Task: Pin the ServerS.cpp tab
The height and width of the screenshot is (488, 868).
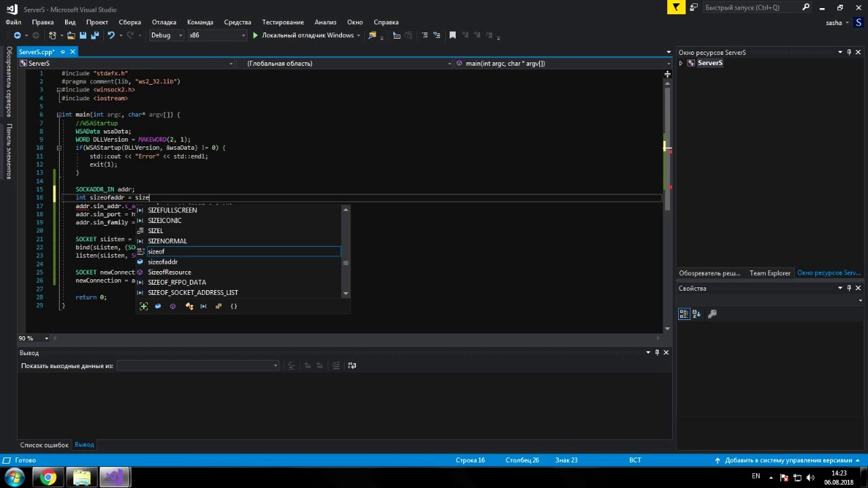Action: (62, 52)
